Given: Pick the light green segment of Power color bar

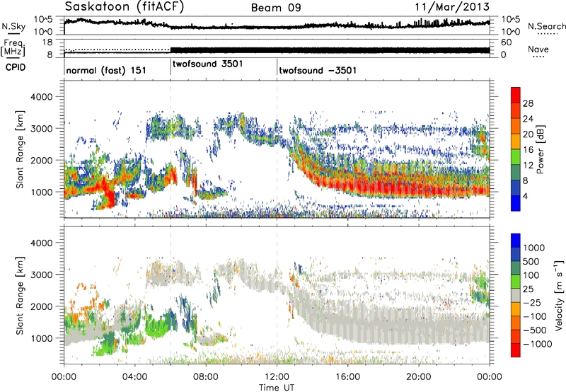Looking at the screenshot, I should click(516, 157).
